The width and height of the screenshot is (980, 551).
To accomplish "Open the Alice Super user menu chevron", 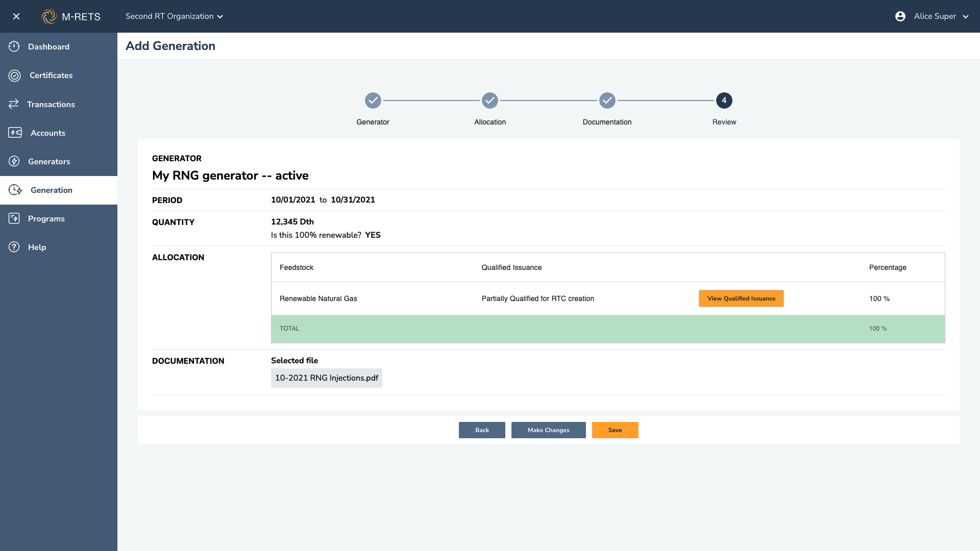I will click(x=966, y=16).
